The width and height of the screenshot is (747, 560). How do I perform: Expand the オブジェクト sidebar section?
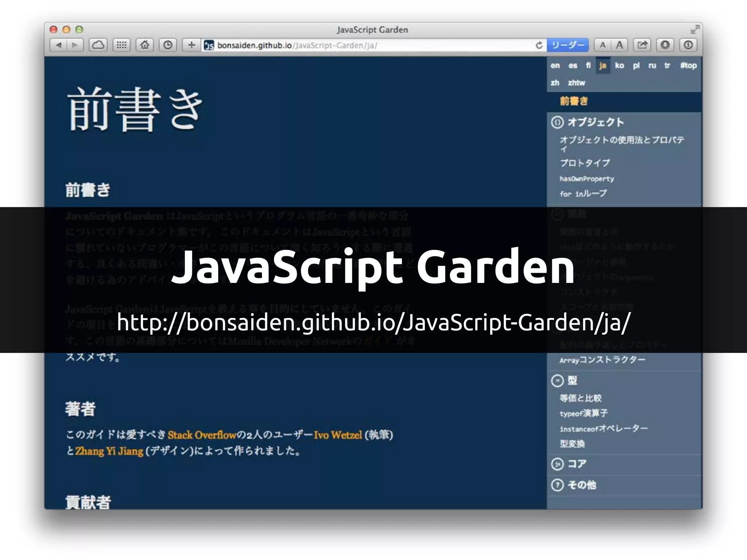coord(595,122)
